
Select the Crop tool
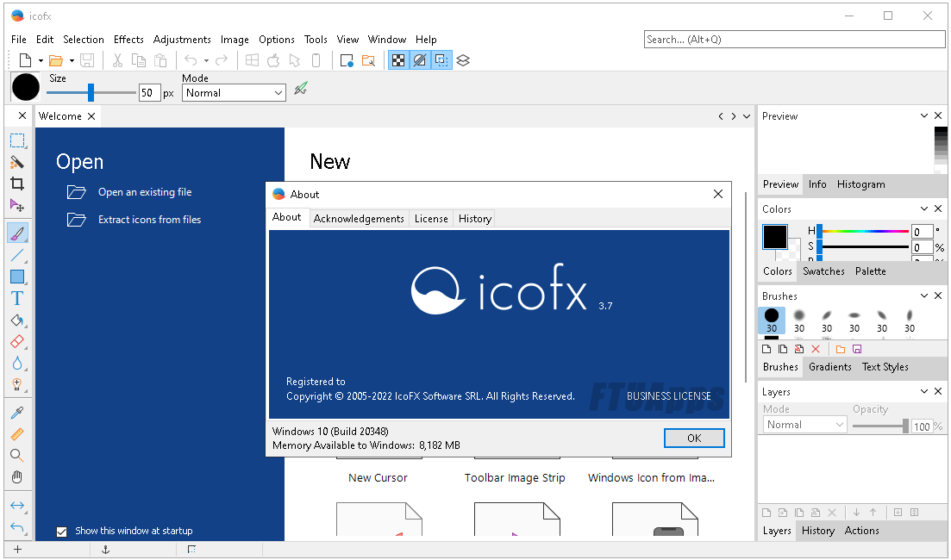coord(17,184)
